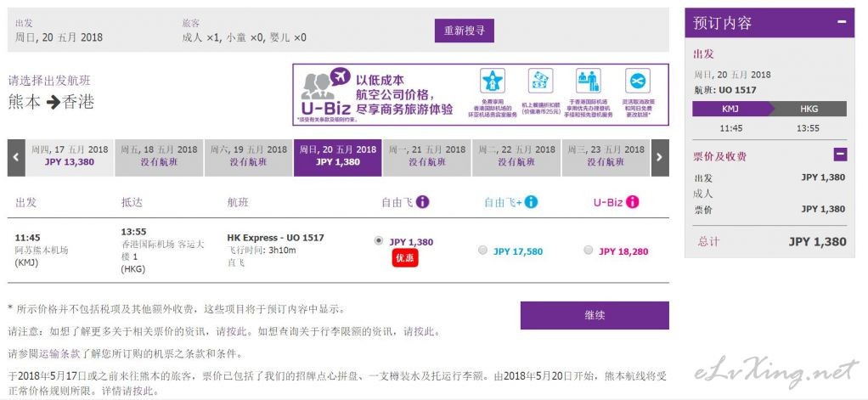Image resolution: width=868 pixels, height=400 pixels.
Task: Click the flexible change policy icon in banner
Action: (x=638, y=82)
